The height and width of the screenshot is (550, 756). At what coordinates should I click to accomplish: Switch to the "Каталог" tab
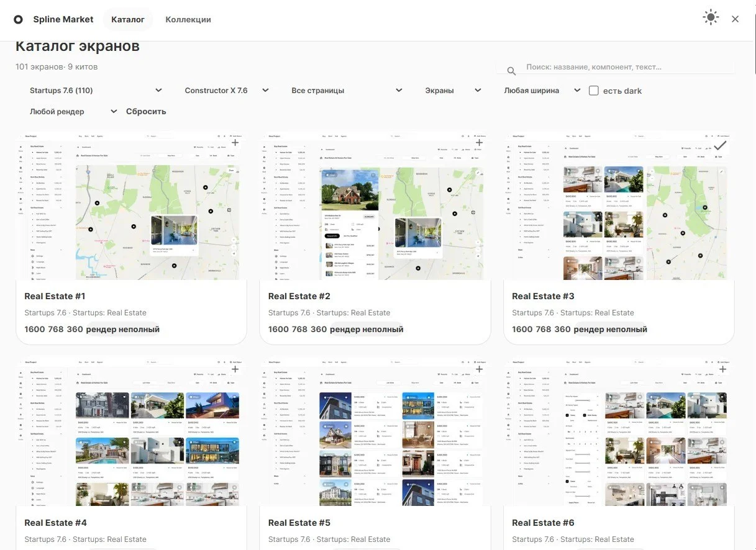pos(128,19)
